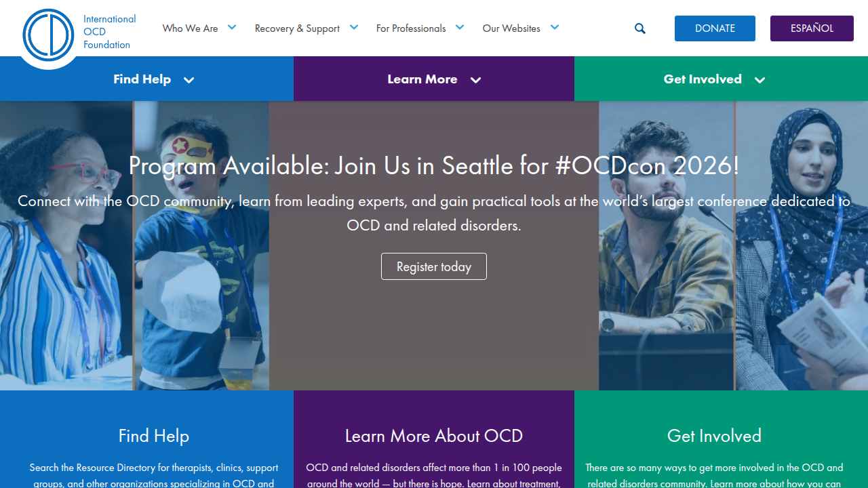This screenshot has height=488, width=868.
Task: Expand the Find Help chevron arrow
Action: click(189, 80)
